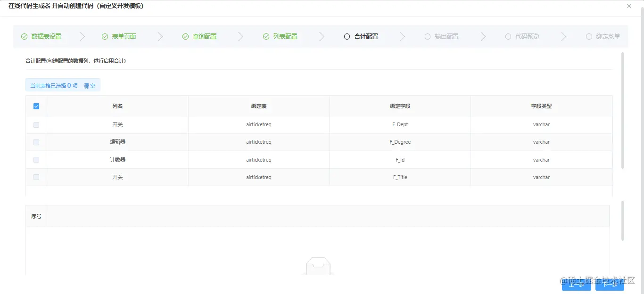Image resolution: width=644 pixels, height=294 pixels.
Task: Click the 下一步 button
Action: point(610,284)
